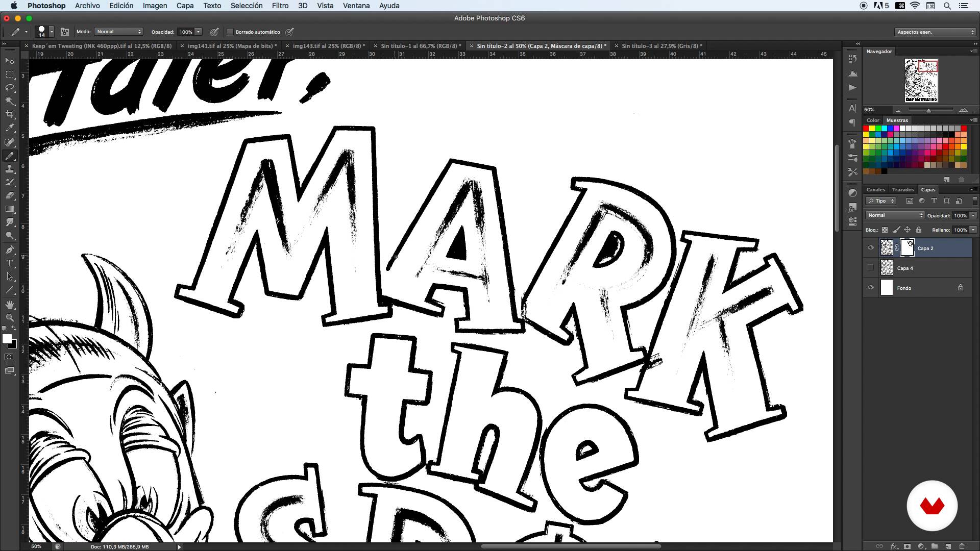Click the zoom percentage field in status bar
980x551 pixels.
pyautogui.click(x=36, y=546)
